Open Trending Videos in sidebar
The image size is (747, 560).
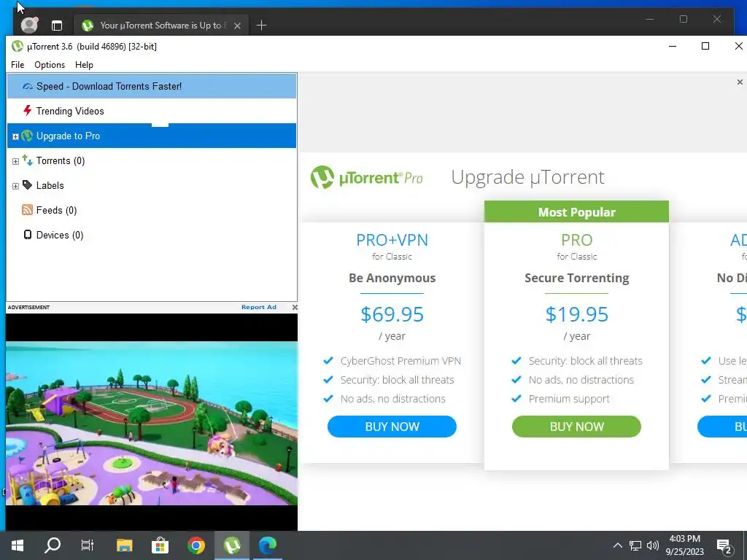coord(152,111)
